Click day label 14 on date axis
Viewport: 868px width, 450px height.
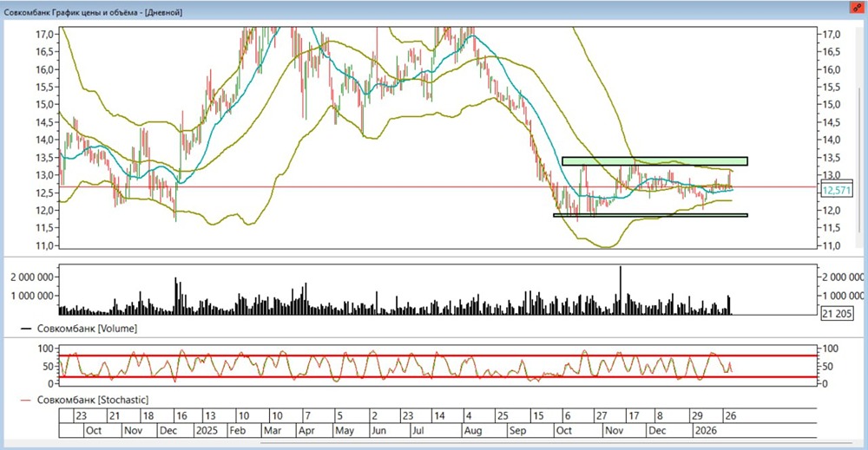(x=439, y=415)
